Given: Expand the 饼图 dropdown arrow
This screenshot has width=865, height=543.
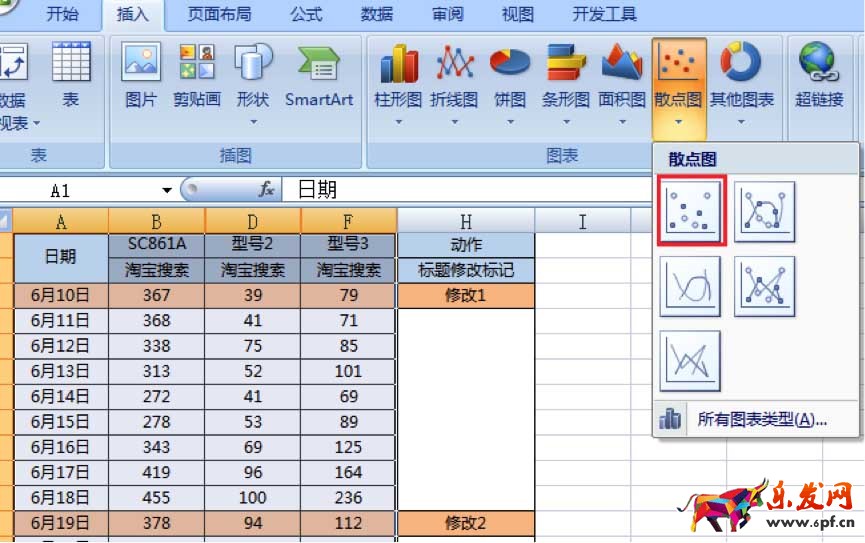Looking at the screenshot, I should (510, 122).
